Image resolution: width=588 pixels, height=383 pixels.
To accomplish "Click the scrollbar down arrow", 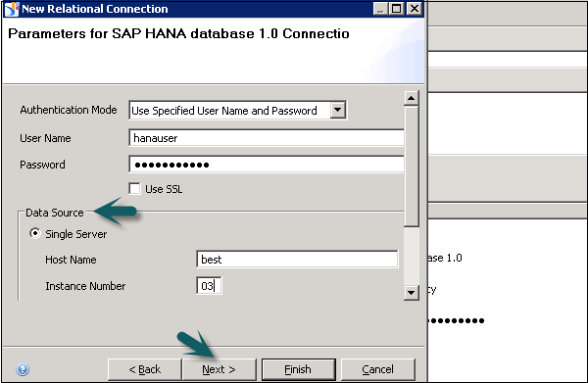I will tap(411, 293).
